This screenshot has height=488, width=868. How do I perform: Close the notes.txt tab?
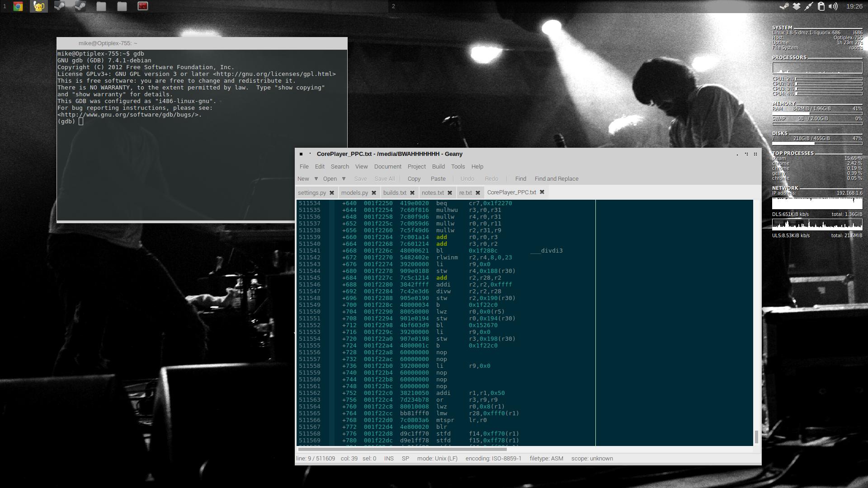pyautogui.click(x=450, y=193)
